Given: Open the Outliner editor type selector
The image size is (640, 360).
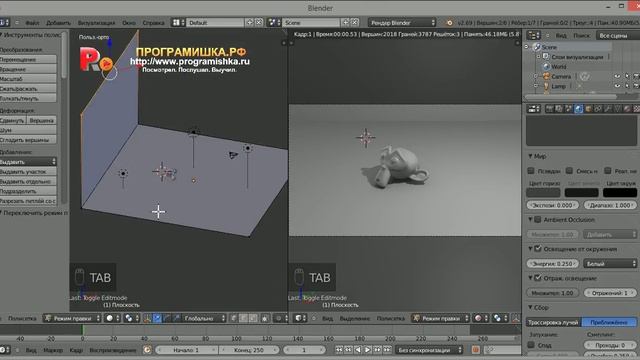Looking at the screenshot, I should click(x=534, y=36).
